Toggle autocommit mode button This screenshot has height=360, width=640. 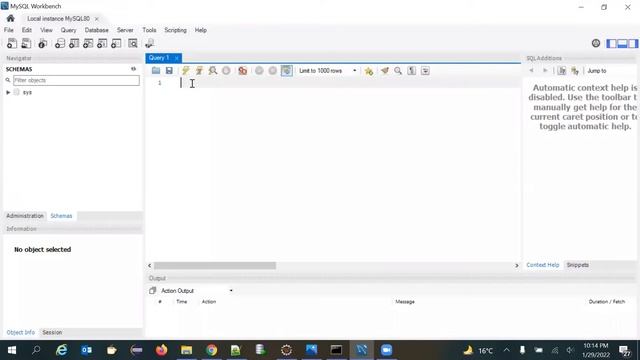click(287, 71)
